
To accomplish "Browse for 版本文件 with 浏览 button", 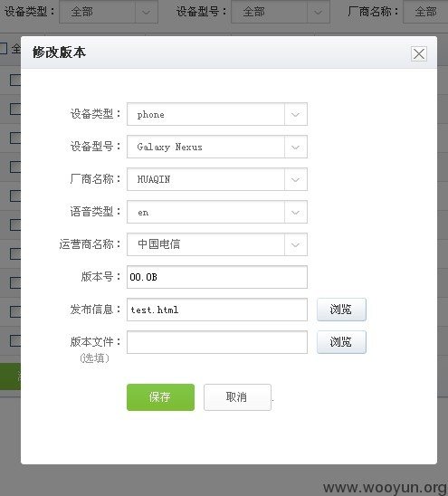I will pyautogui.click(x=341, y=342).
